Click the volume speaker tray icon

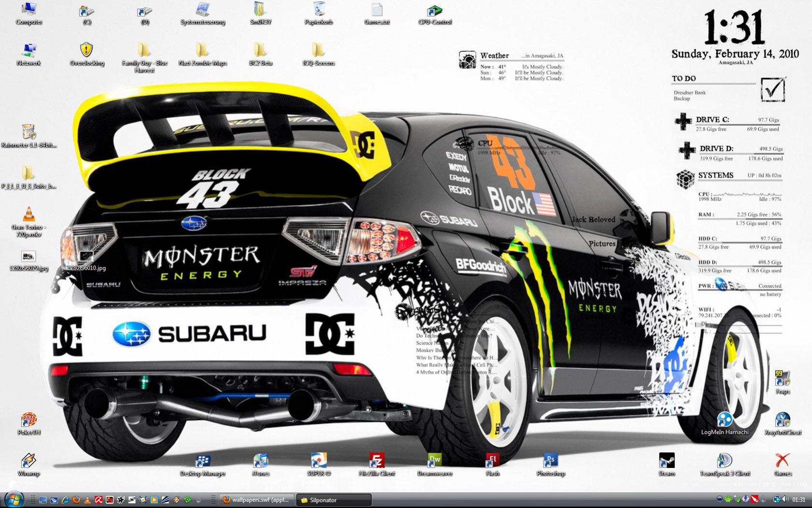(785, 499)
